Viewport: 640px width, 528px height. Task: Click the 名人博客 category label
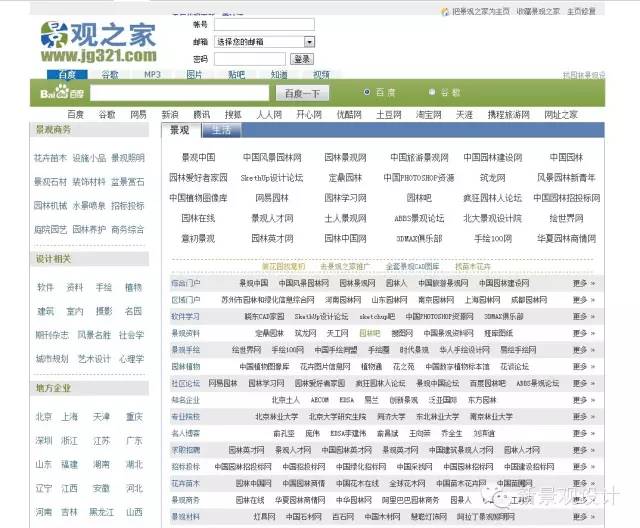(x=186, y=433)
